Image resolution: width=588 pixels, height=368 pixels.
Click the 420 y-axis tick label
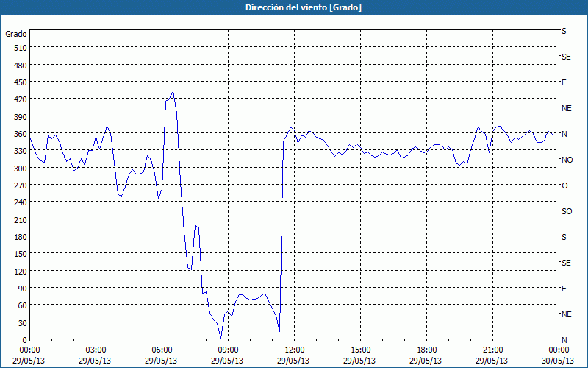coord(21,99)
